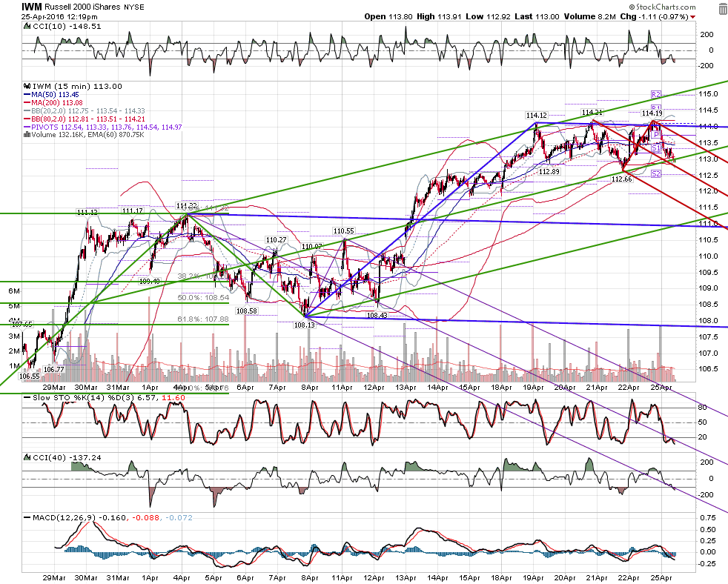Click the 106.55 low price label
This screenshot has width=728, height=584.
pyautogui.click(x=29, y=376)
